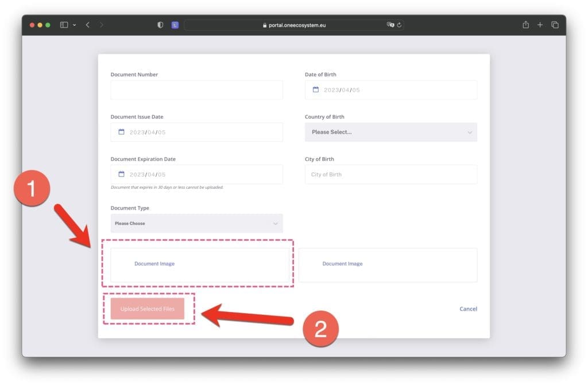588x386 pixels.
Task: Click the Document Expiration Date field
Action: point(196,174)
